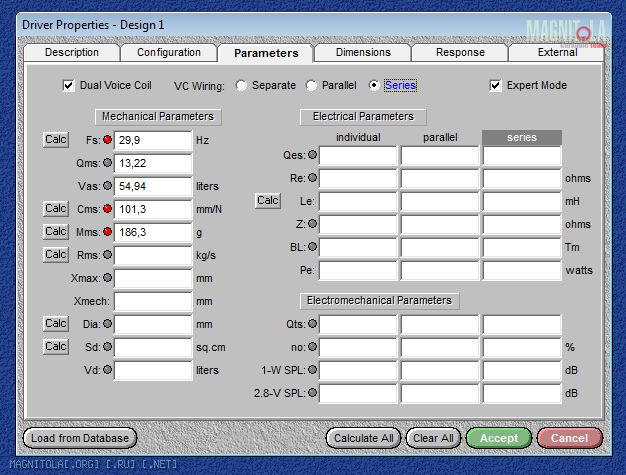Disable the Expert Mode checkbox
Image resolution: width=626 pixels, height=475 pixels.
click(496, 86)
